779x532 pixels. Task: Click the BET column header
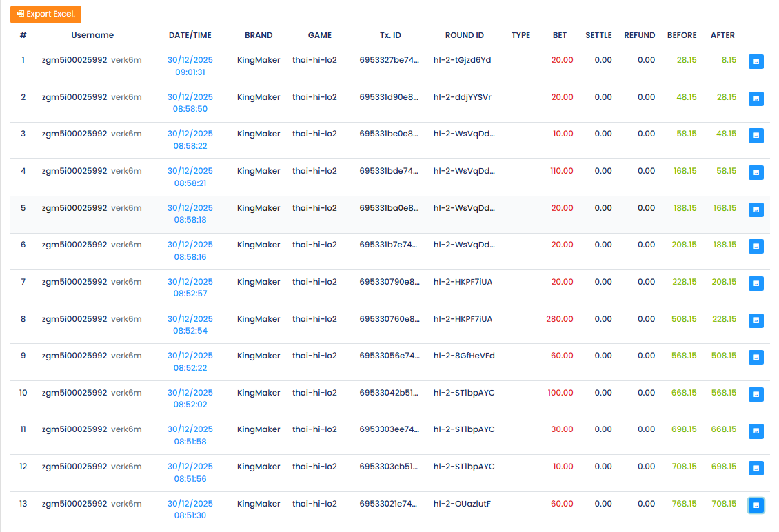[x=560, y=35]
